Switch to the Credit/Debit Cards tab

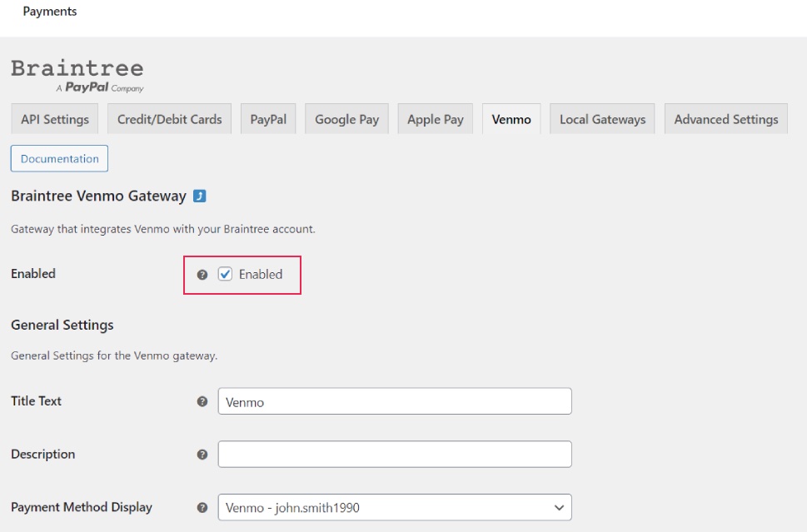point(169,119)
